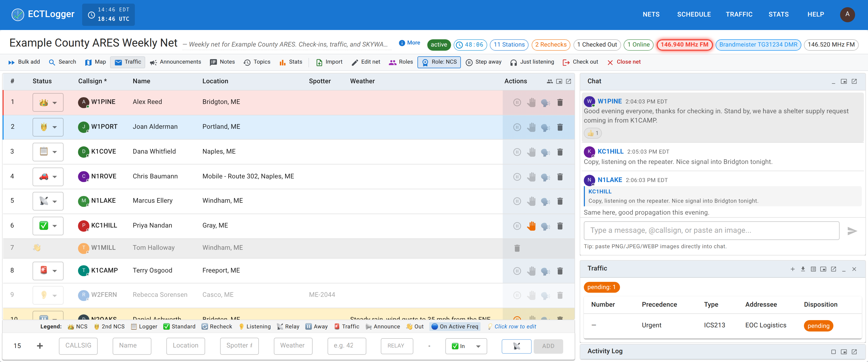Toggle Just listening mode
Screen dimensions: 868x362
click(532, 62)
